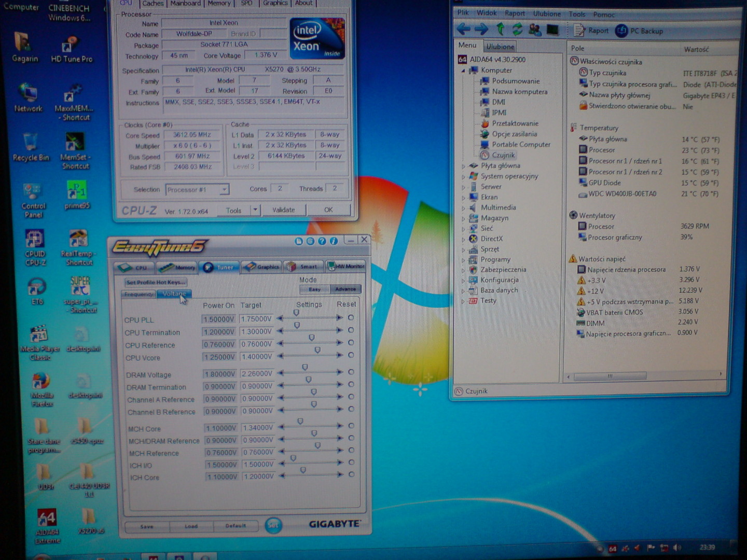Click AIDA64 back arrow toolbar icon
747x560 pixels.
tap(464, 30)
